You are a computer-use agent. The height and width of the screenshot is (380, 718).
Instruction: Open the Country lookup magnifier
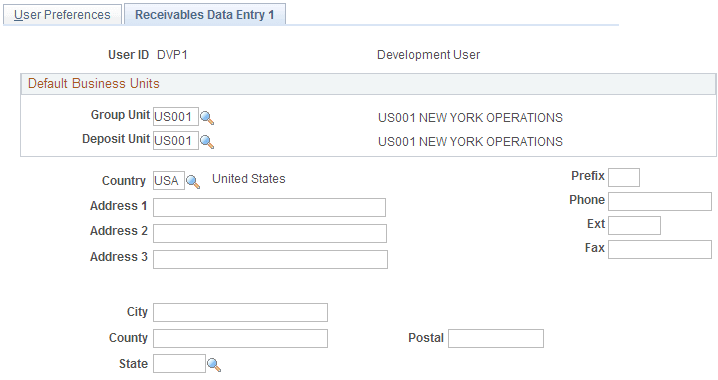coord(193,182)
